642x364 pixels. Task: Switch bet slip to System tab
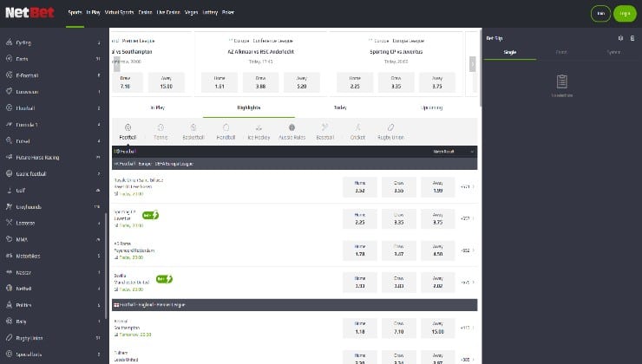(x=613, y=52)
